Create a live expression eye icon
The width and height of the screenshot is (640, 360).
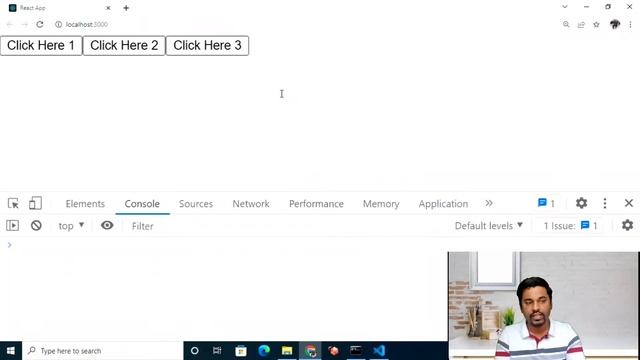tap(107, 225)
